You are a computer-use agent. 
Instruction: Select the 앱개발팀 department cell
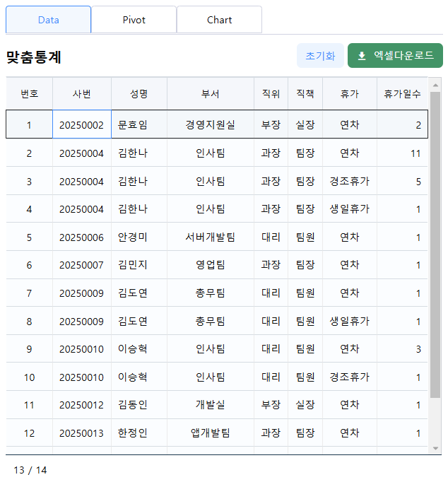pyautogui.click(x=210, y=433)
